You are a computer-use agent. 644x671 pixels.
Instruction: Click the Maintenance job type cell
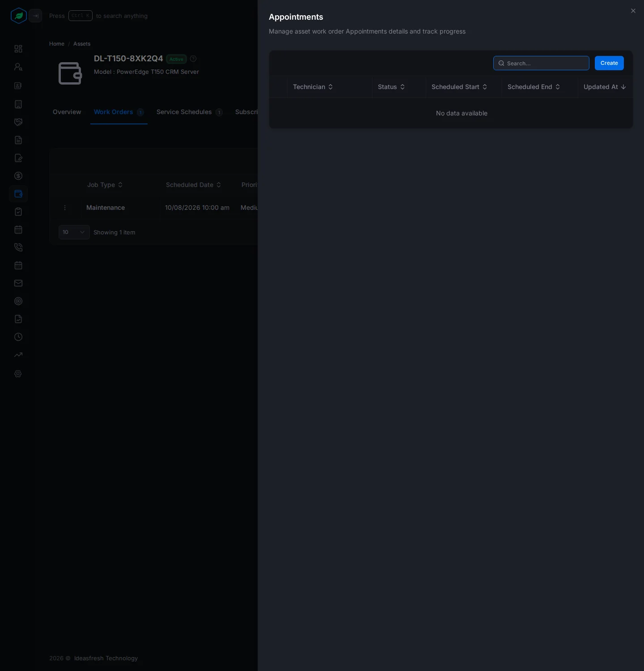106,208
